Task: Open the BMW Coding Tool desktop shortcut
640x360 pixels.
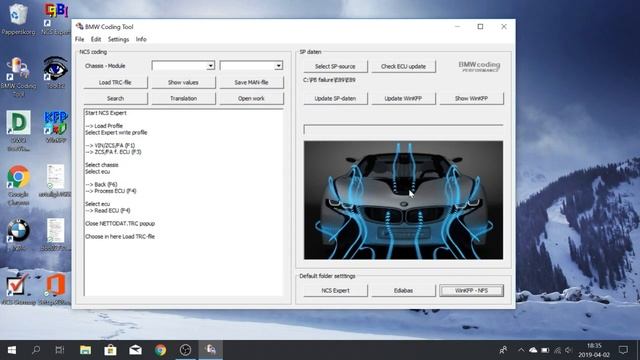Action: click(18, 77)
